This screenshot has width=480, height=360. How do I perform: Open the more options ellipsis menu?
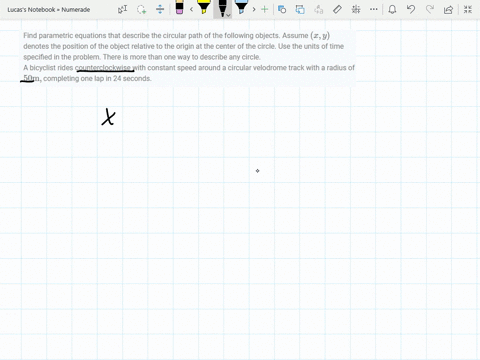374,9
